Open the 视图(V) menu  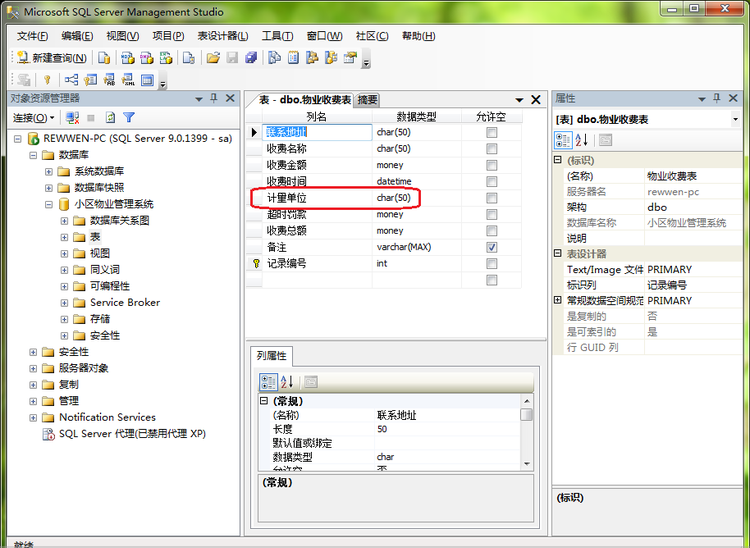click(x=122, y=36)
